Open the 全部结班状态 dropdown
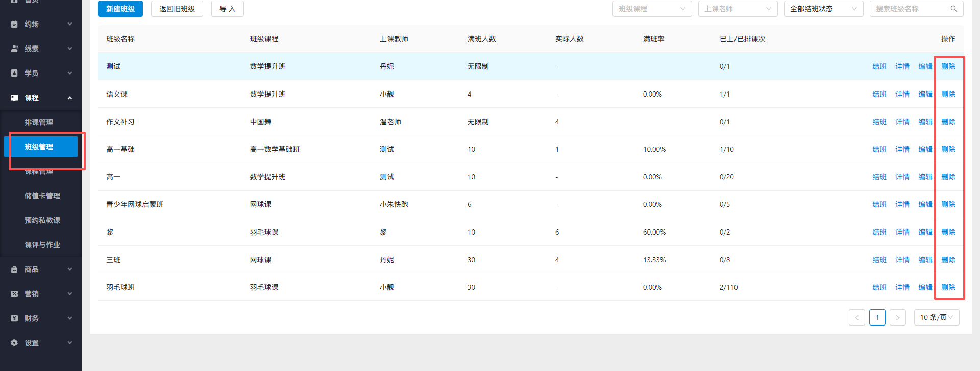The height and width of the screenshot is (371, 980). [x=823, y=9]
